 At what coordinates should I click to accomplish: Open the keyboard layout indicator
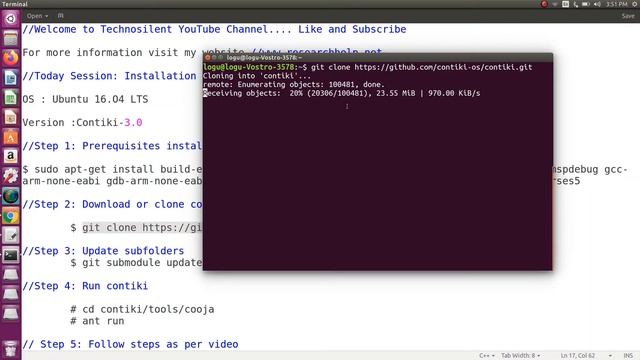pyautogui.click(x=565, y=4)
